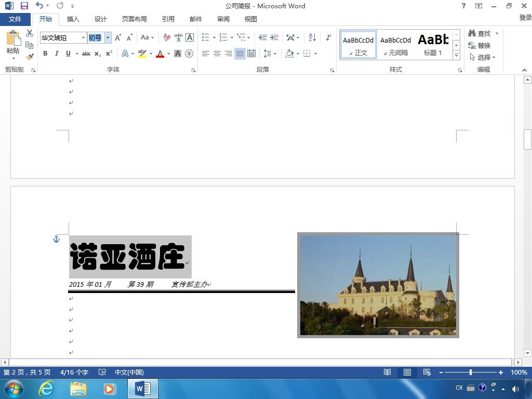Apply the 正文 (Normal) style
The image size is (532, 399).
pos(358,45)
